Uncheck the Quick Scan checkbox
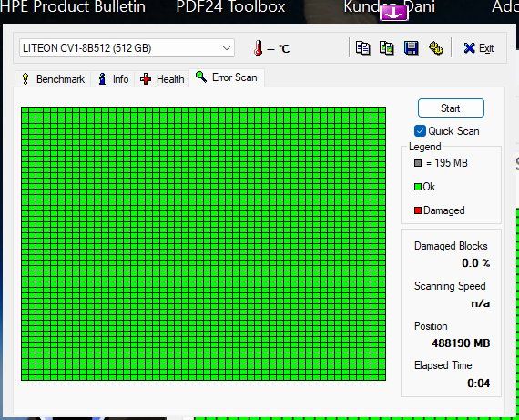 pos(420,131)
